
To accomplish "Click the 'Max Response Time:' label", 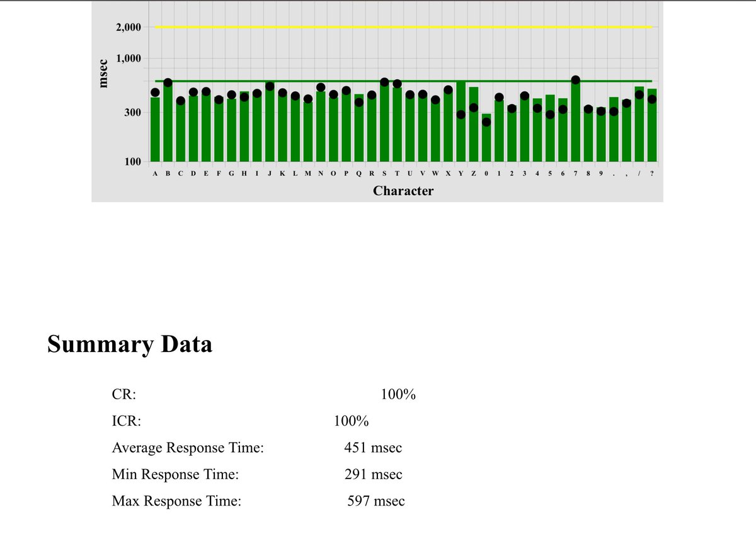I will [x=176, y=501].
